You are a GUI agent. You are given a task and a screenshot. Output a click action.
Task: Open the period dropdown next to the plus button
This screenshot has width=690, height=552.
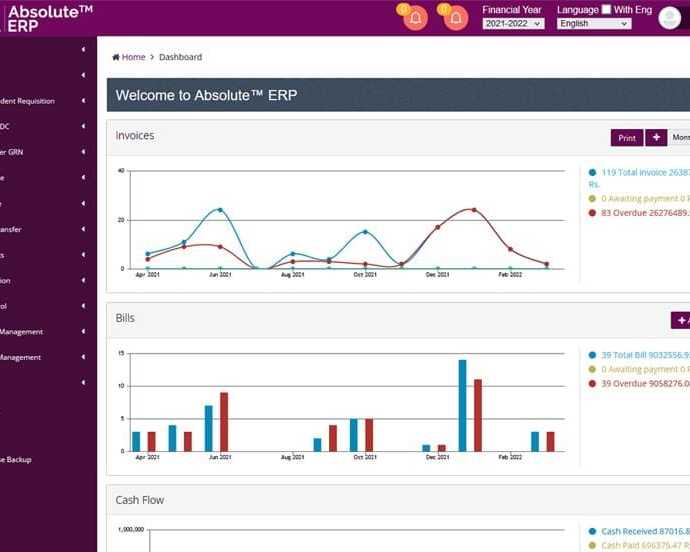click(679, 138)
